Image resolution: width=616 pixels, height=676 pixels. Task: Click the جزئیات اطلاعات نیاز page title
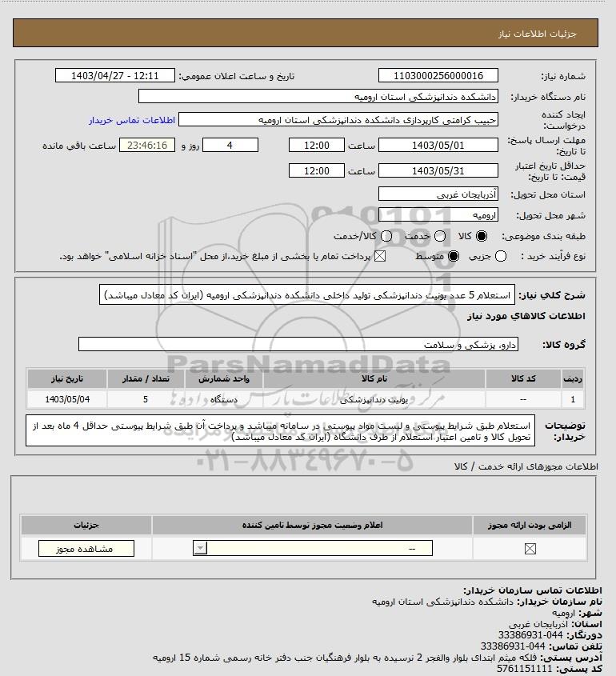537,34
